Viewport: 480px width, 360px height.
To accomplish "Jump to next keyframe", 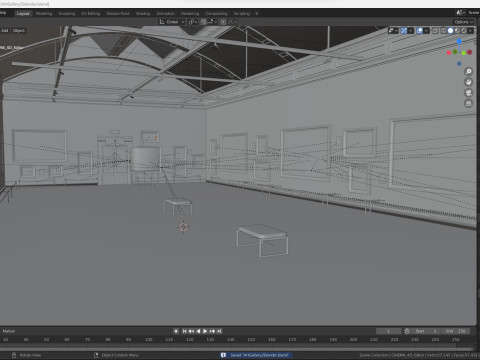I will [212, 331].
